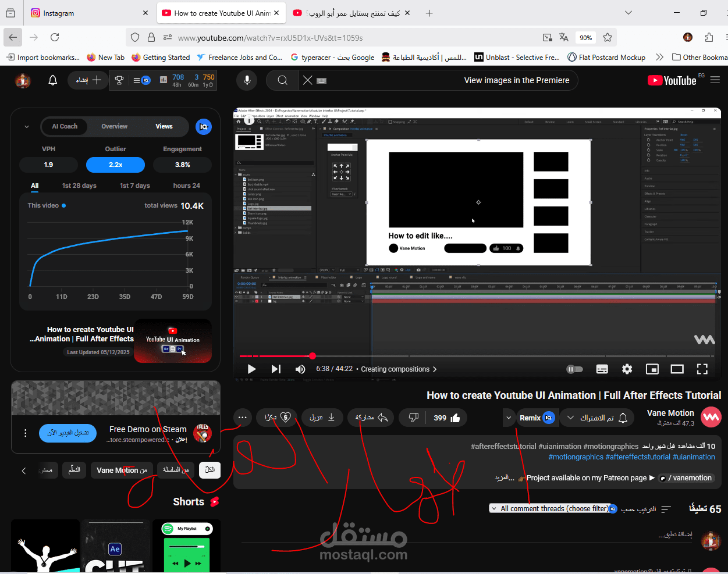Click the شكرًا thanks button
Image resolution: width=728 pixels, height=574 pixels.
point(276,418)
